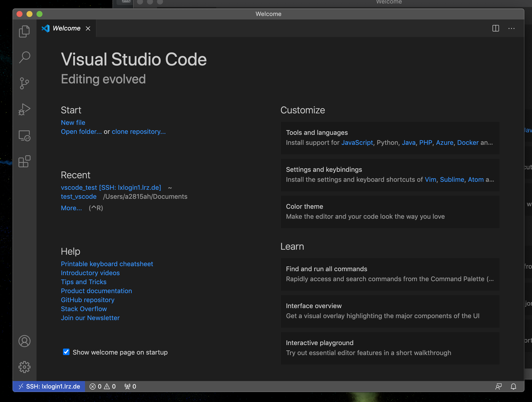The width and height of the screenshot is (532, 402).
Task: Open the Run and Debug view
Action: click(x=24, y=109)
